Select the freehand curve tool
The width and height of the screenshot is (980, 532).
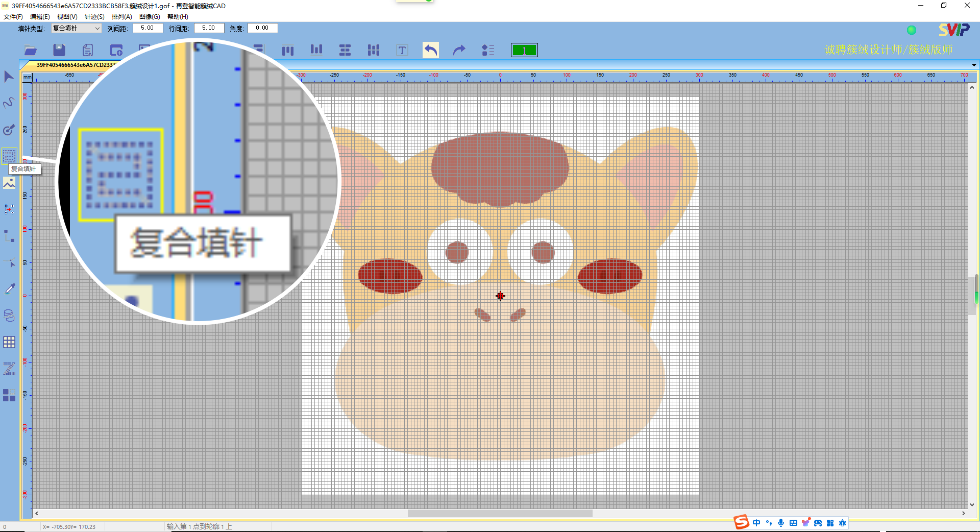coord(9,103)
